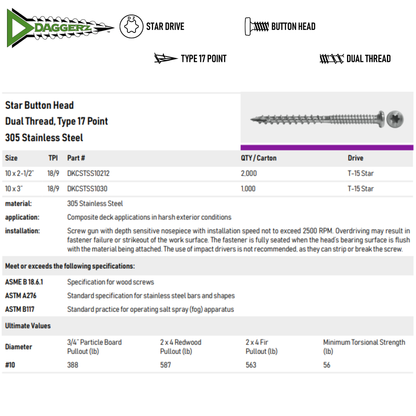Select the Button Head screw icon
The height and width of the screenshot is (416, 416).
pos(257,26)
